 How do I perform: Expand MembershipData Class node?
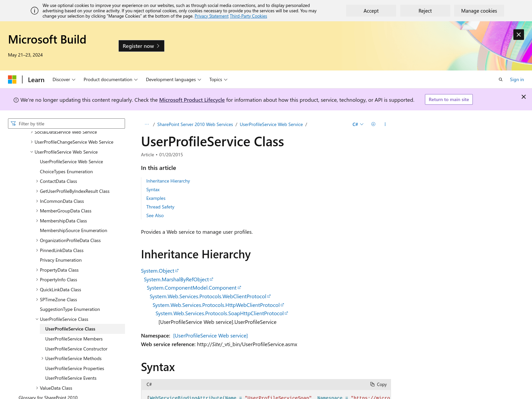37,221
